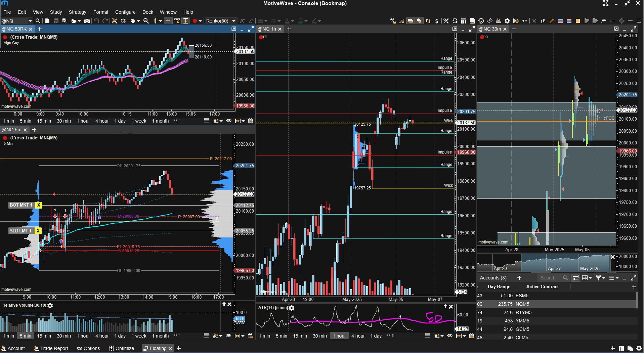Screen dimensions: 644x353
Task: Toggle eye visibility icon in 1h chart bar
Action: pyautogui.click(x=450, y=336)
